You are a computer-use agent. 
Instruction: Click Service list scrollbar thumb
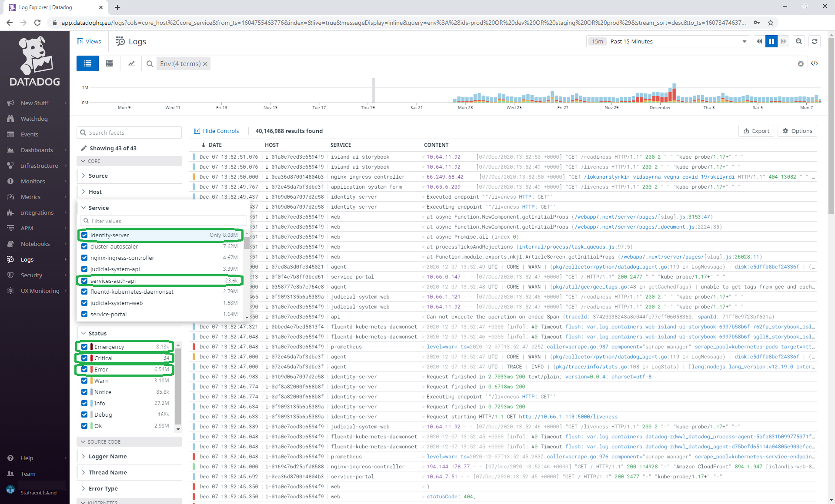247,242
